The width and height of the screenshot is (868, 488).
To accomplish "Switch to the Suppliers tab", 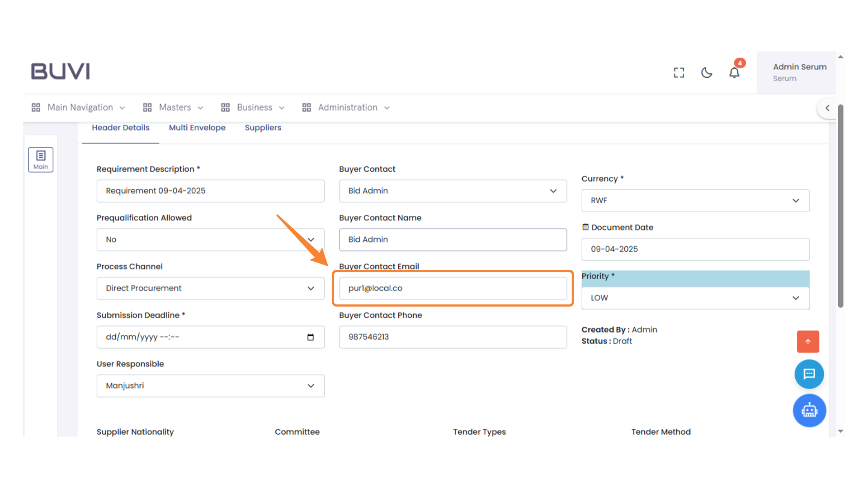I will coord(263,128).
